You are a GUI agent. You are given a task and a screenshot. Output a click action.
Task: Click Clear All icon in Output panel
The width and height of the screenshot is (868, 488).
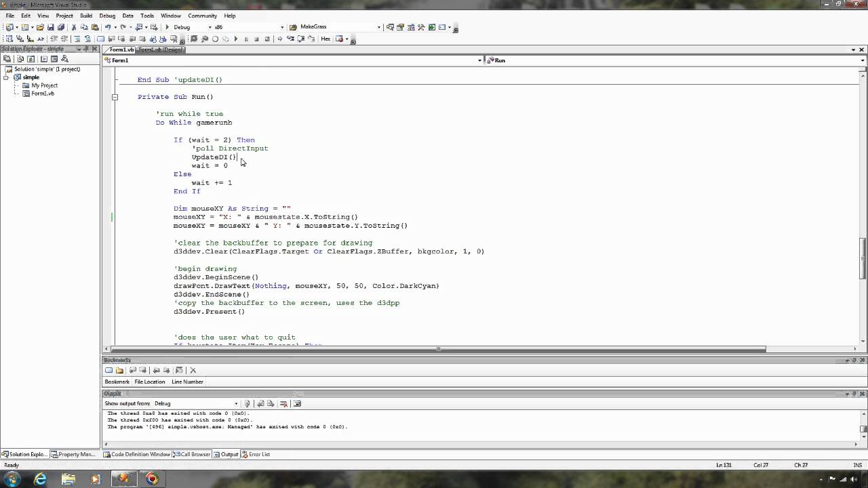click(x=283, y=403)
